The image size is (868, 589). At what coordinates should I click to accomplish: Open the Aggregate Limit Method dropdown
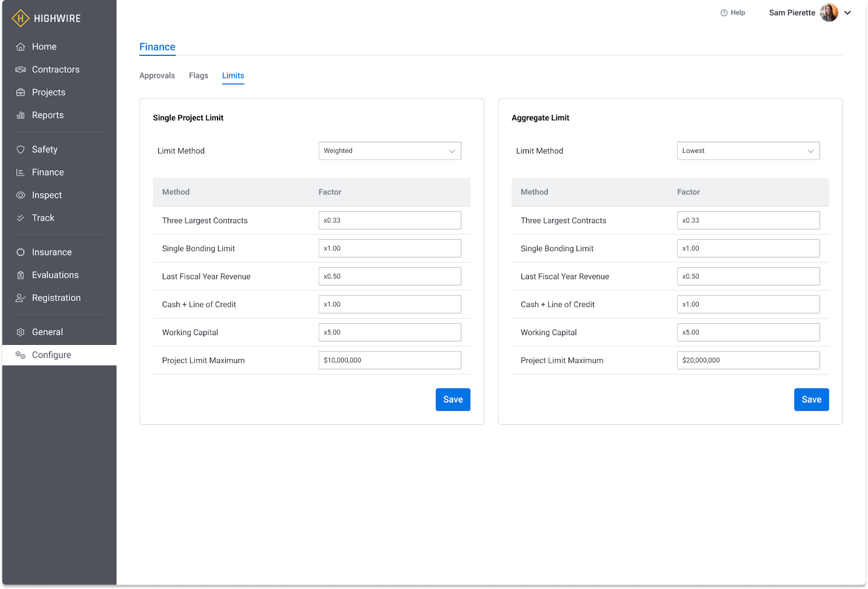click(x=748, y=151)
